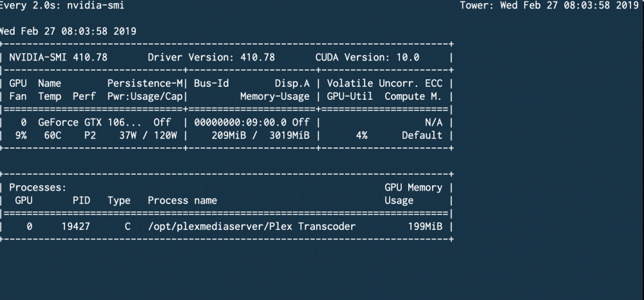Click the 'Compute M.' column header
The image size is (644, 300).
pos(413,97)
